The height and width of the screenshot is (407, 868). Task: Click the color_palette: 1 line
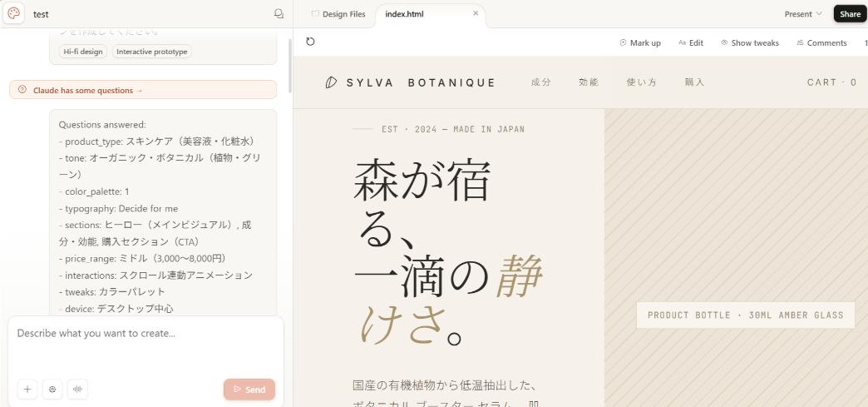click(x=94, y=191)
